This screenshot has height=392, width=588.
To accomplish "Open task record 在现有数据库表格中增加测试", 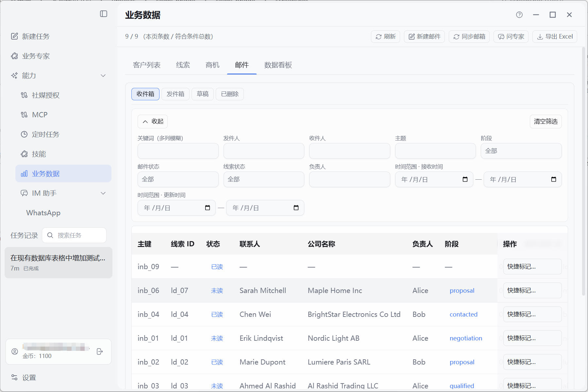I will [59, 263].
